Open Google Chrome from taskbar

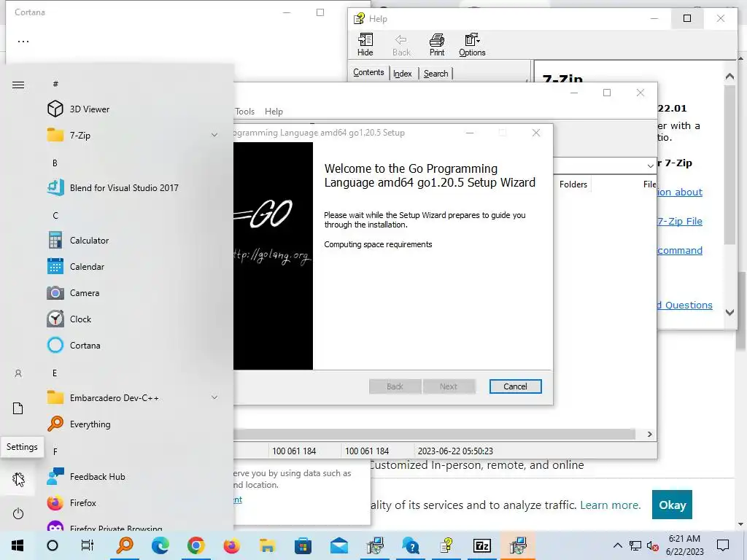tap(196, 545)
